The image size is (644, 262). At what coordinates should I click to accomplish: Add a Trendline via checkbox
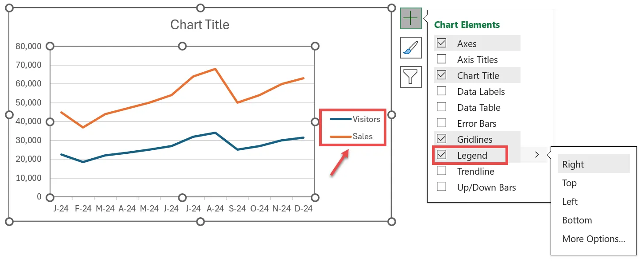[441, 171]
